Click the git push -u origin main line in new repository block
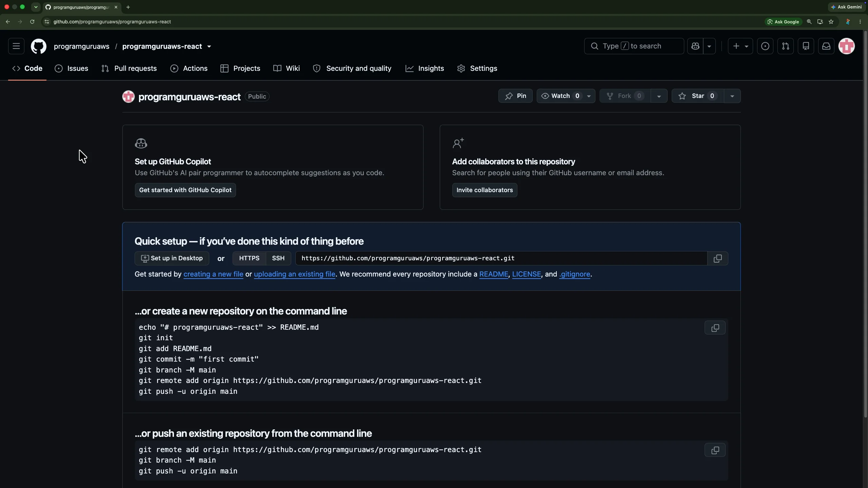The image size is (868, 488). pyautogui.click(x=188, y=391)
